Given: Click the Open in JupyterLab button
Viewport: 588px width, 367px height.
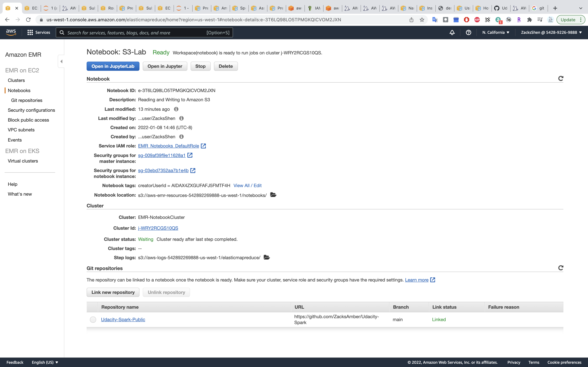Looking at the screenshot, I should tap(113, 66).
